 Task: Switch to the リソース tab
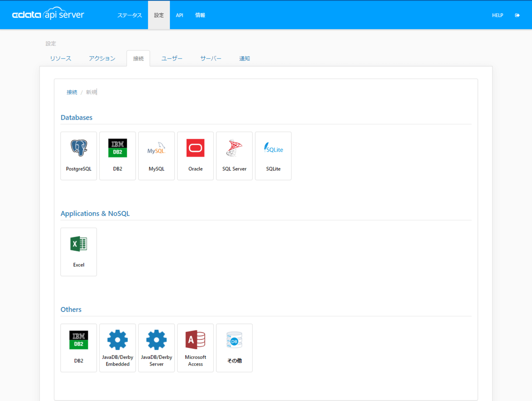click(61, 58)
